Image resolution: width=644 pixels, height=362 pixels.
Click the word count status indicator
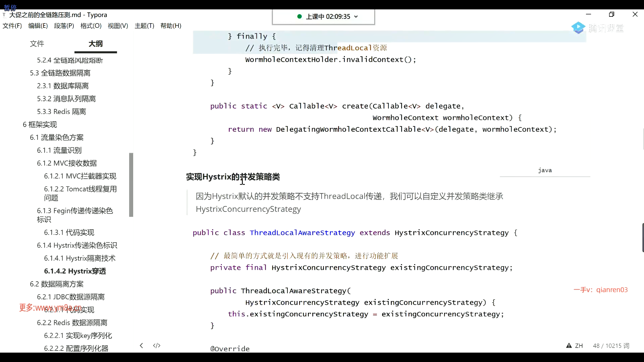611,346
